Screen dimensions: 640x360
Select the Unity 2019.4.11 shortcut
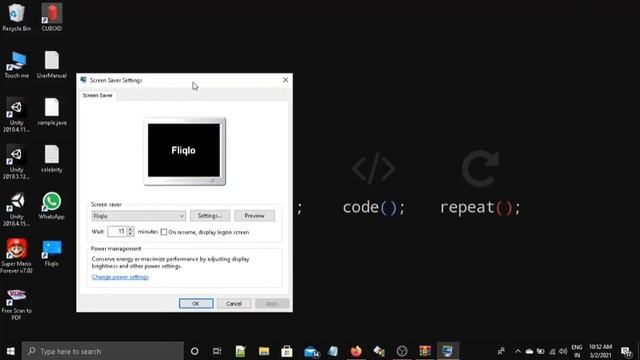(x=16, y=115)
